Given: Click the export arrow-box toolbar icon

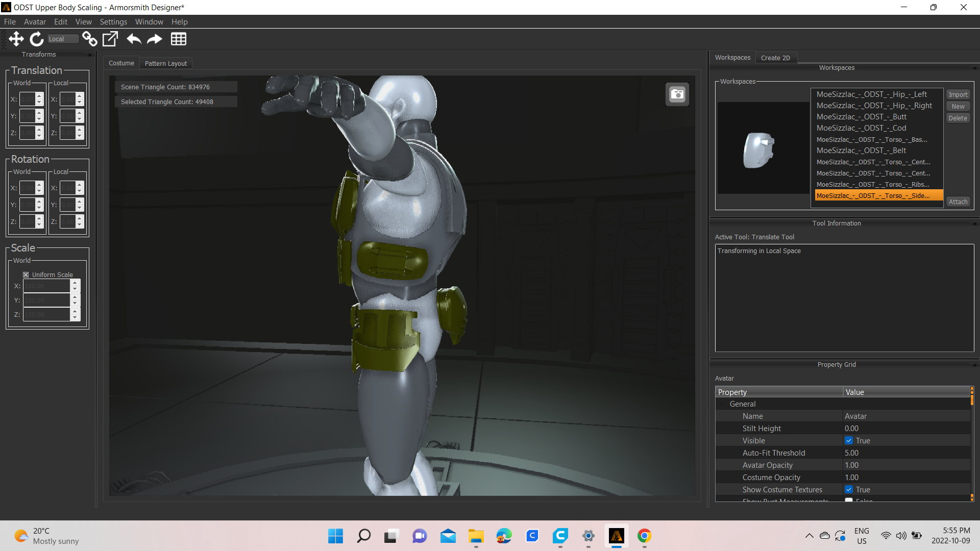Looking at the screenshot, I should coord(110,39).
